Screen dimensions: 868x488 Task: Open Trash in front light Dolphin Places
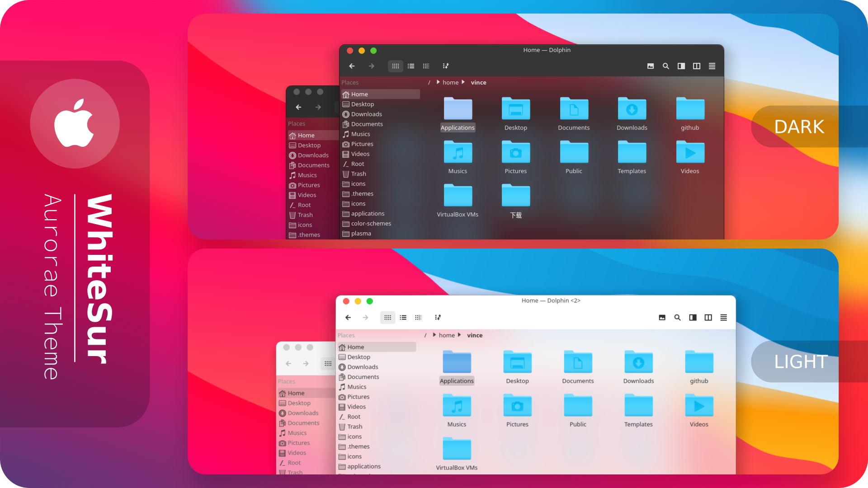pos(377,427)
